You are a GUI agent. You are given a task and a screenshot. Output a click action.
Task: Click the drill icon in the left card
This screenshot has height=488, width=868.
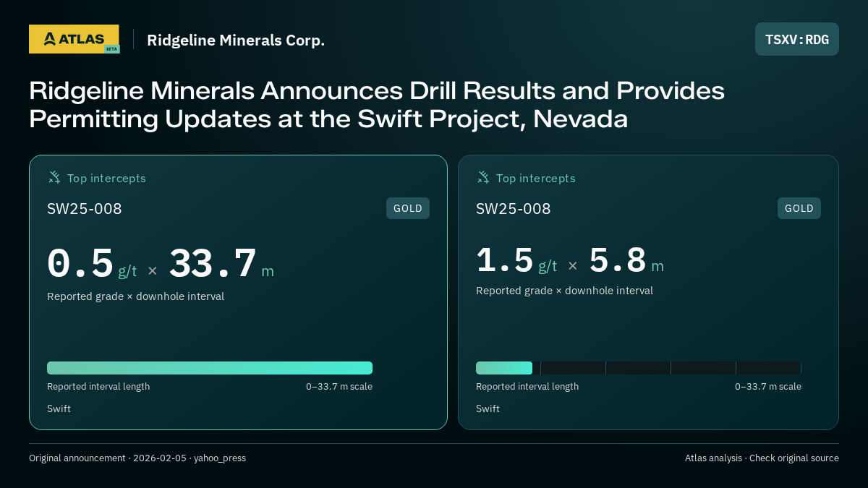tap(54, 177)
